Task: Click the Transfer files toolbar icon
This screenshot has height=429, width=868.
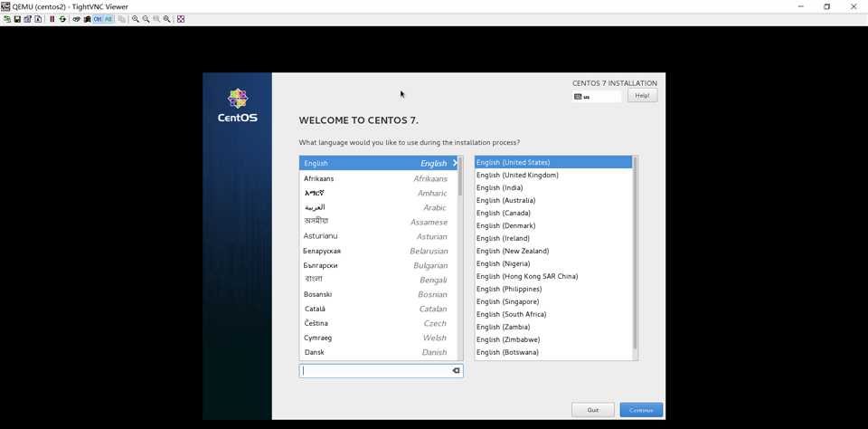Action: (x=122, y=19)
